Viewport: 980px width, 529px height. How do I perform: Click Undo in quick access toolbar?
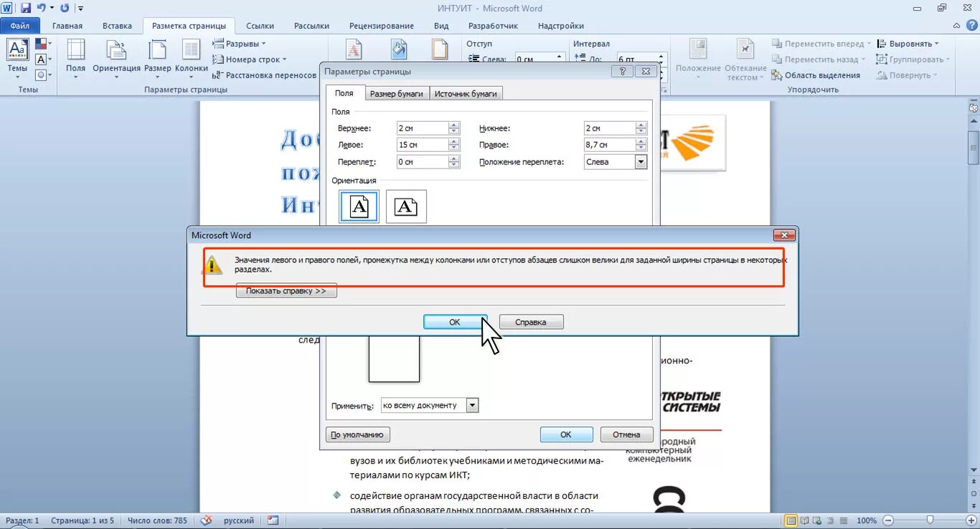coord(42,8)
